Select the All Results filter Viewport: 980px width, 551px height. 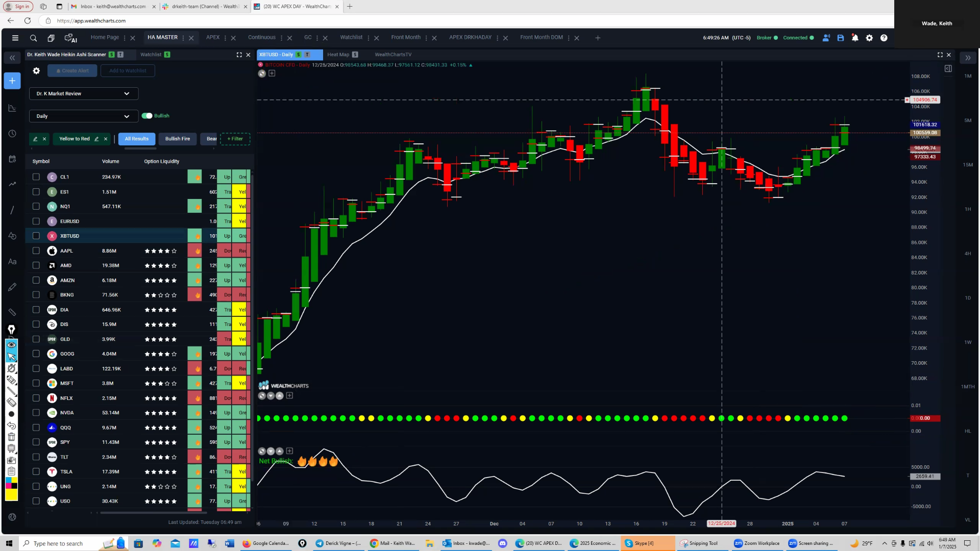click(x=137, y=139)
